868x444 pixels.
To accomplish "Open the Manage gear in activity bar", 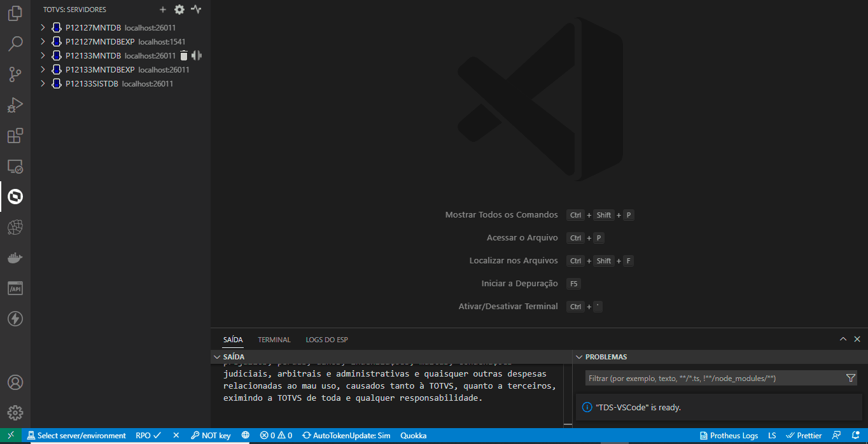I will pyautogui.click(x=15, y=412).
